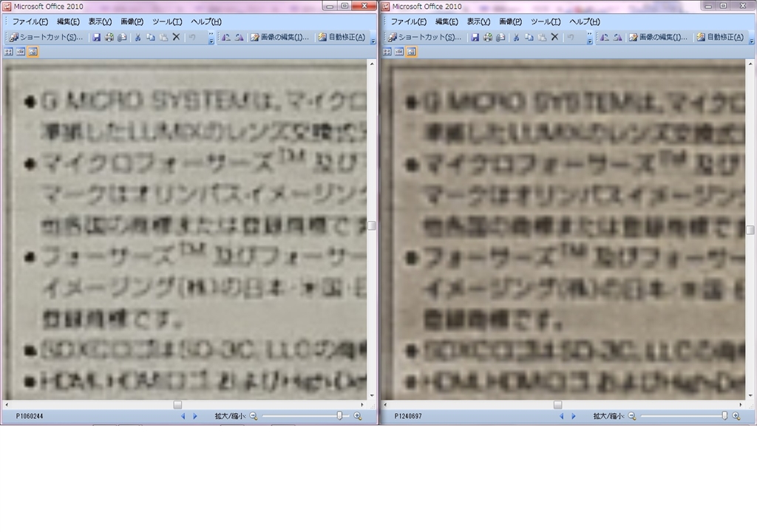Screen dimensions: 757x532
Task: Switch to Filmstrip view in left P1060244 window
Action: pyautogui.click(x=20, y=52)
